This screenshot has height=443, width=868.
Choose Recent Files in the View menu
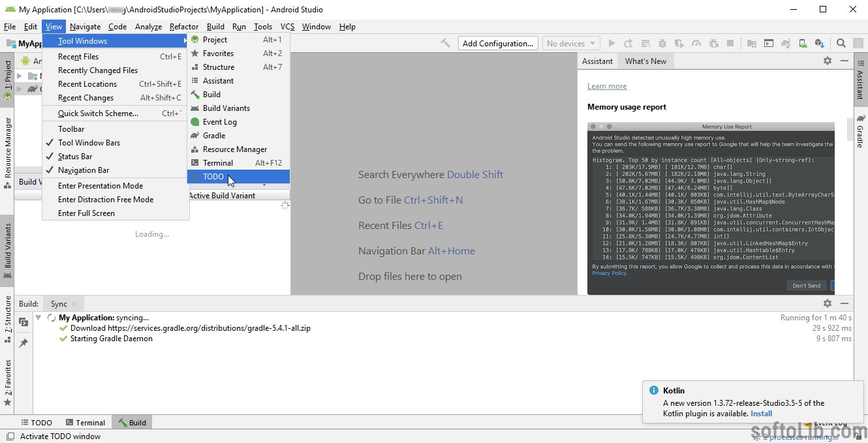(x=116, y=57)
